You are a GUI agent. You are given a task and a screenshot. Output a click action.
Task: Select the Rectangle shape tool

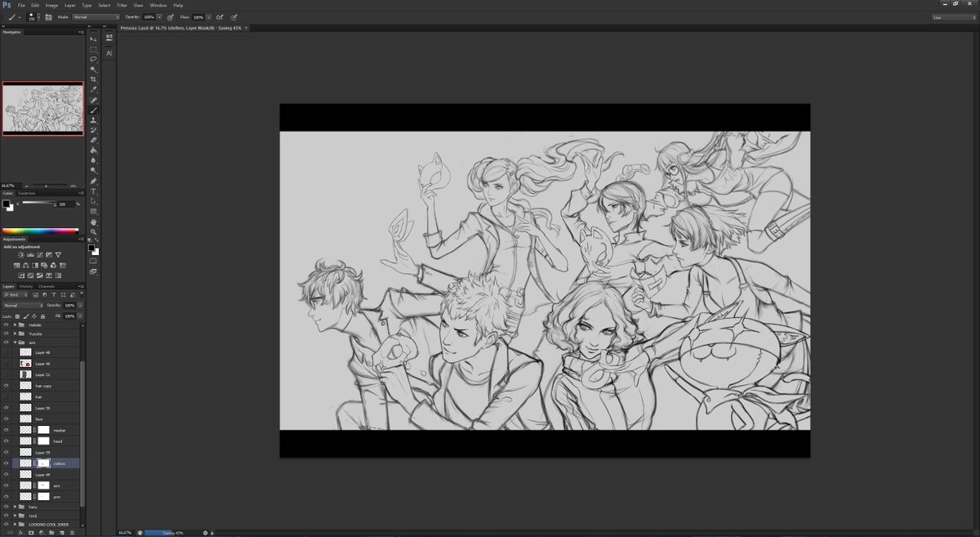point(93,211)
